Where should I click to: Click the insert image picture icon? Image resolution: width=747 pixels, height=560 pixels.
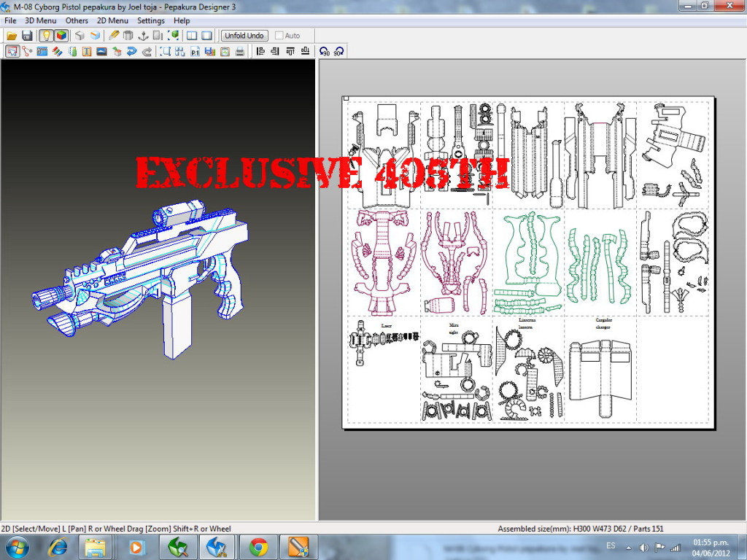101,52
